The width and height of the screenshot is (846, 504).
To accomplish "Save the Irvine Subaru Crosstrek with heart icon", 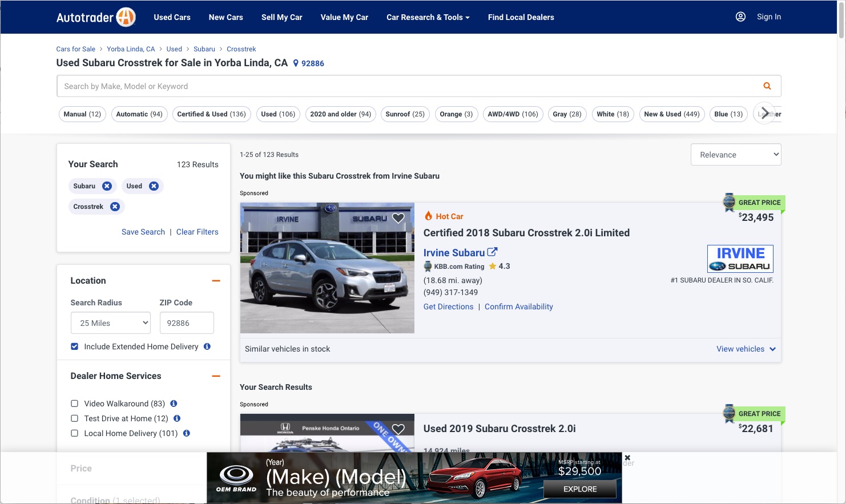I will (x=398, y=217).
